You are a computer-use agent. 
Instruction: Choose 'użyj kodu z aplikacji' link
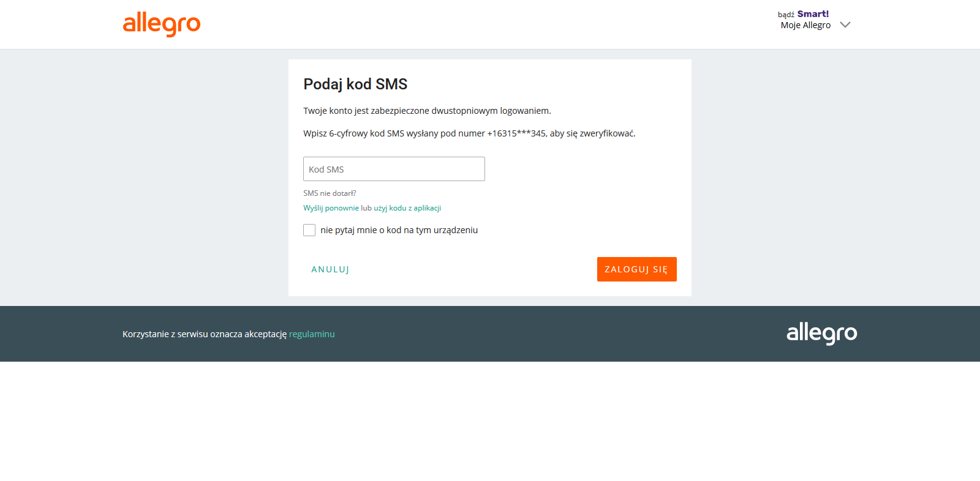pyautogui.click(x=407, y=208)
